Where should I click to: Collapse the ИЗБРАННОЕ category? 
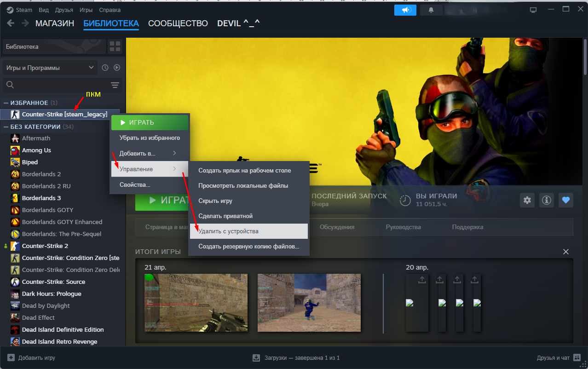(x=6, y=103)
